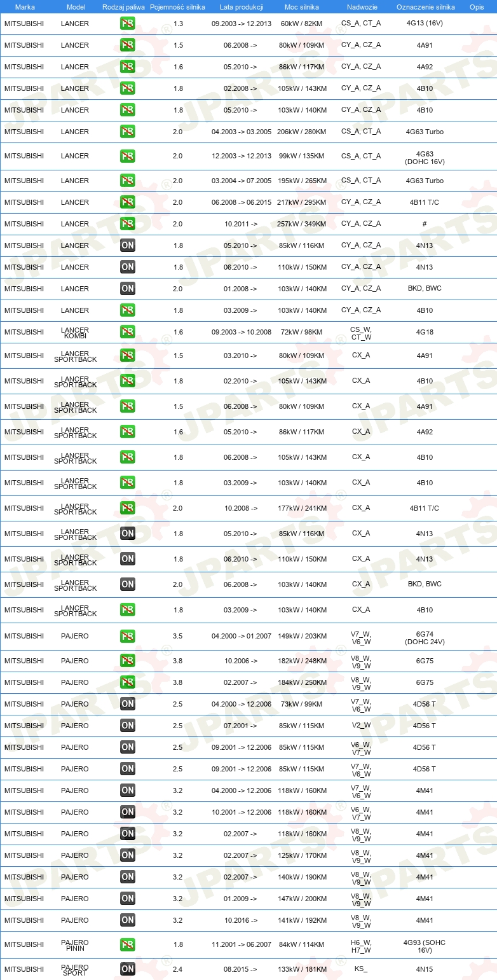Select engine code 4G63 (DOHC 16V) cell

click(x=425, y=158)
